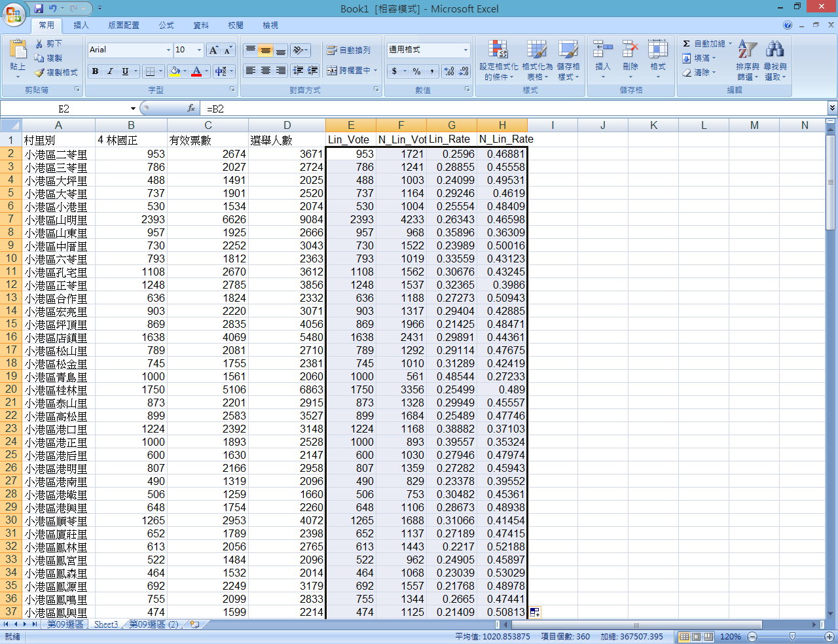
Task: Switch to the Sheet3 worksheet tab
Action: [x=106, y=624]
